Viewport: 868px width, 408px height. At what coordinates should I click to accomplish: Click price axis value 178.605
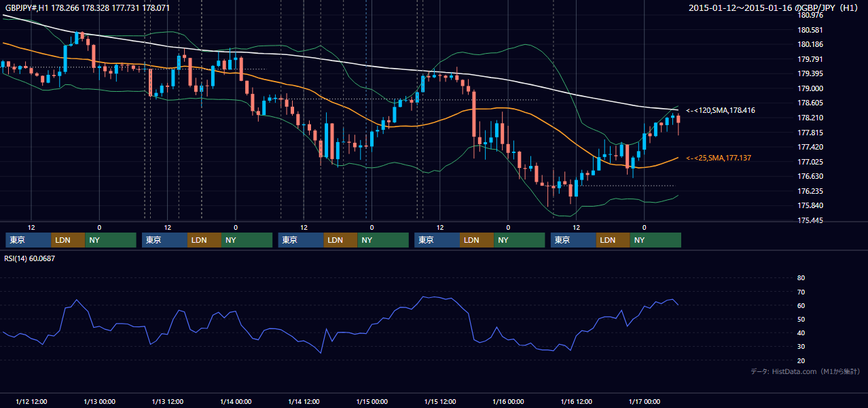click(810, 103)
